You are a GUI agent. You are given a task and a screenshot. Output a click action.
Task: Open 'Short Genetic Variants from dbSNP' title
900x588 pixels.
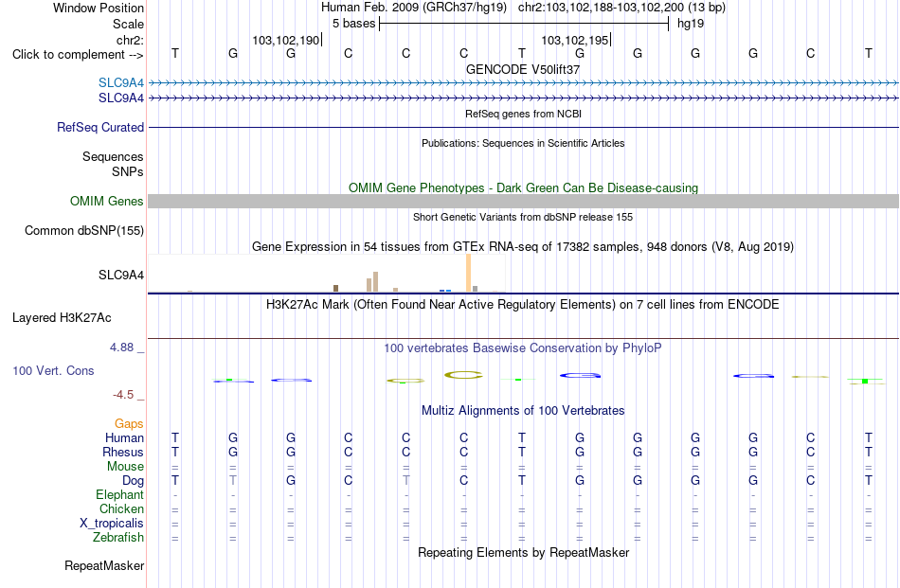point(523,217)
